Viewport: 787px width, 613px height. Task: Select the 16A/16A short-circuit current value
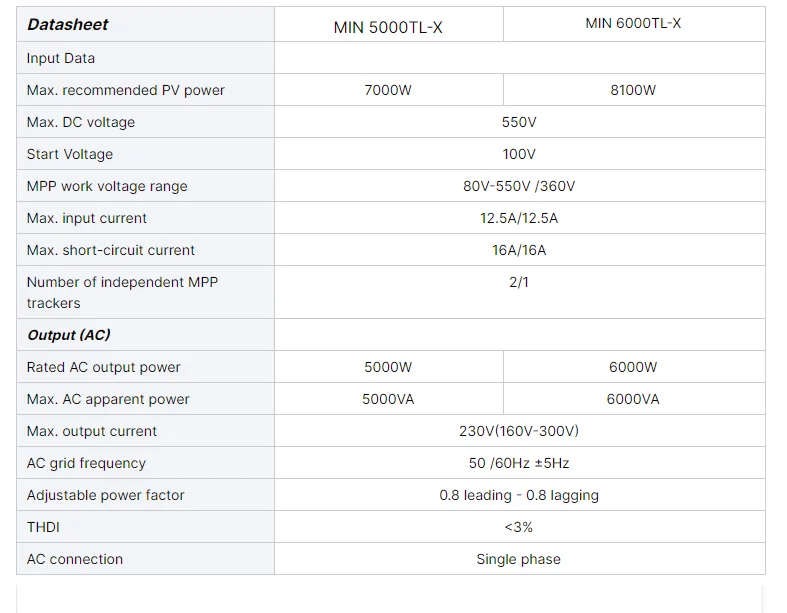click(x=519, y=250)
